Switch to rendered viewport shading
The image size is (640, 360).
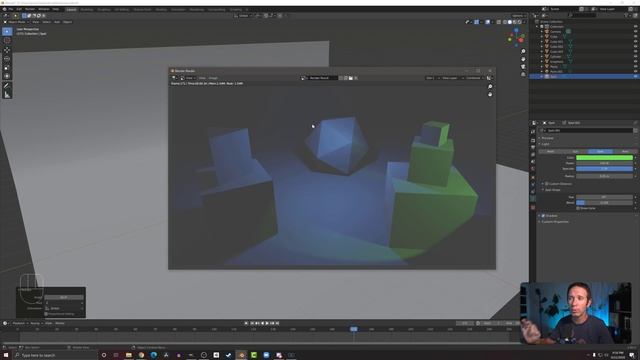(x=520, y=22)
